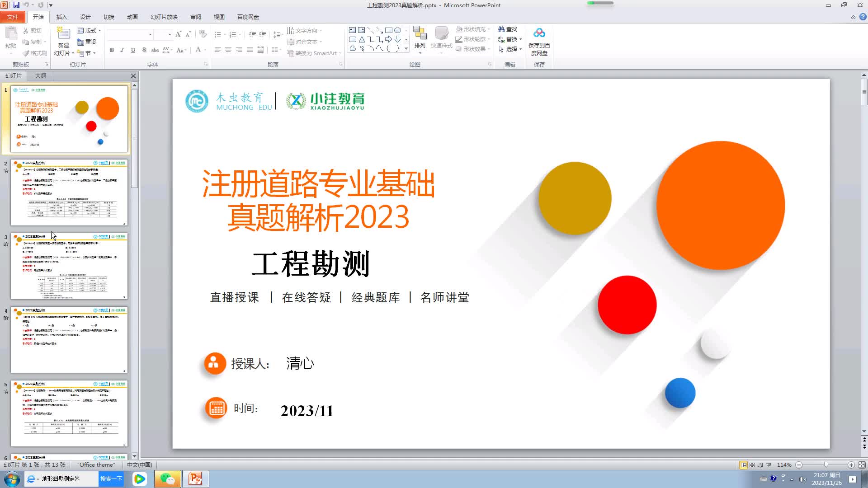Select slide 3 thumbnail in the slide panel
Screen dimensions: 868x488
click(x=69, y=266)
